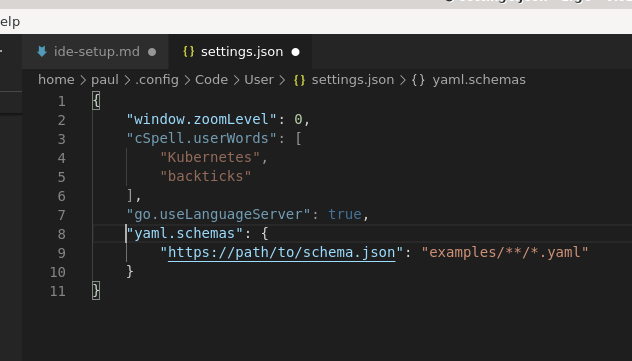Click the 'Code' breadcrumb segment
Screen dimensions: 632x361
click(211, 80)
